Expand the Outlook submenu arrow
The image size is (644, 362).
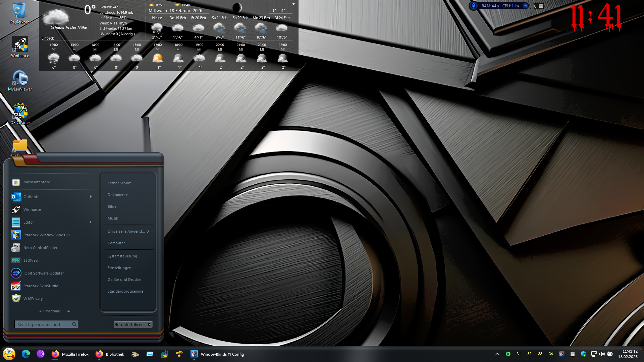[91, 197]
